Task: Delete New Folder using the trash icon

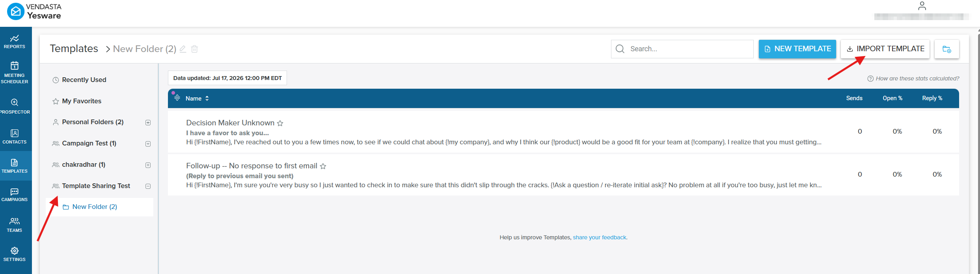Action: (x=194, y=49)
